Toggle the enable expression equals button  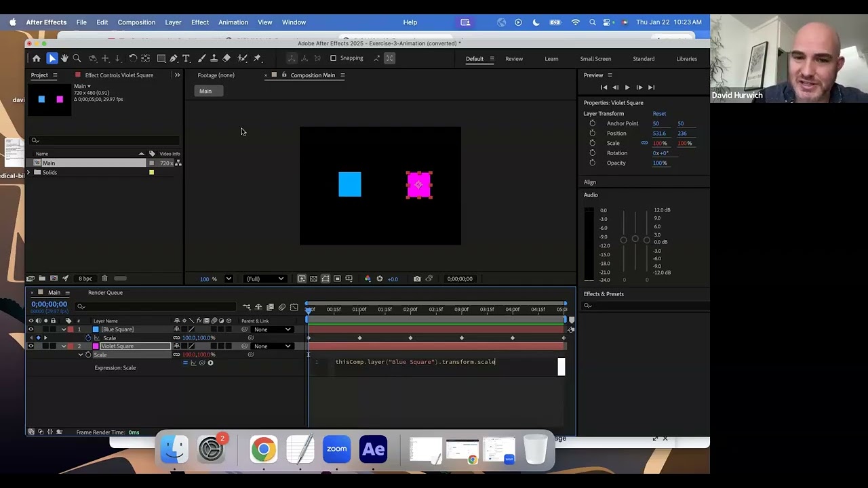(x=185, y=363)
